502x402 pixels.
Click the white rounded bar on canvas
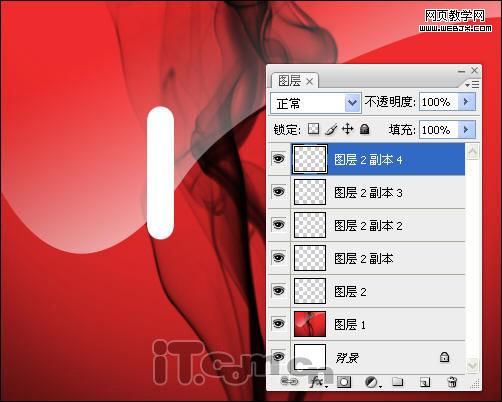[x=160, y=173]
